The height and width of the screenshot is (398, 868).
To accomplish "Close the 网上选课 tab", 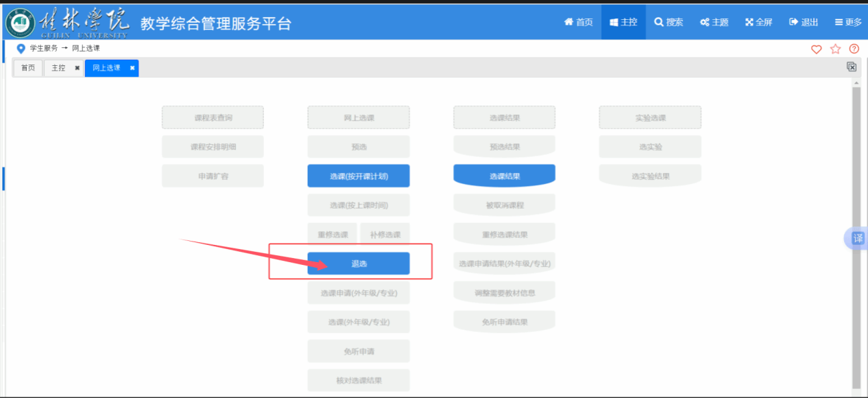I will [x=132, y=68].
